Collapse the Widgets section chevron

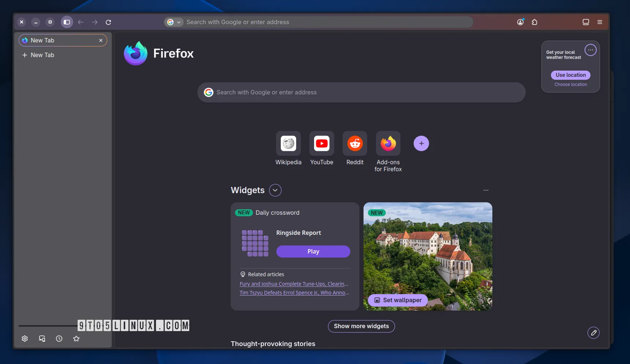tap(275, 190)
